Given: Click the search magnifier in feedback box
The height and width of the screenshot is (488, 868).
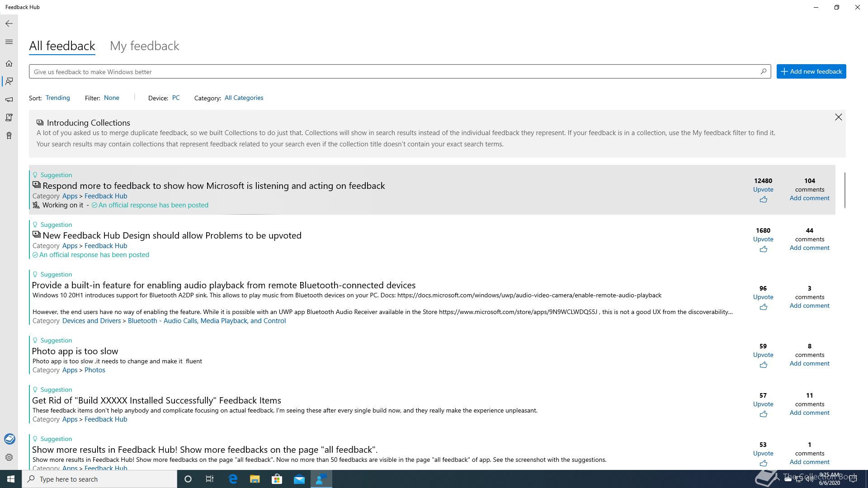Looking at the screenshot, I should click(x=764, y=71).
